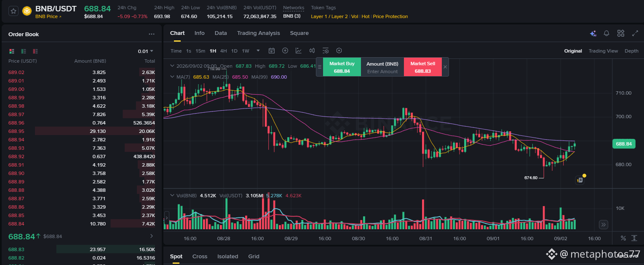Select the 4H timeframe
This screenshot has width=644, height=265.
[x=223, y=51]
